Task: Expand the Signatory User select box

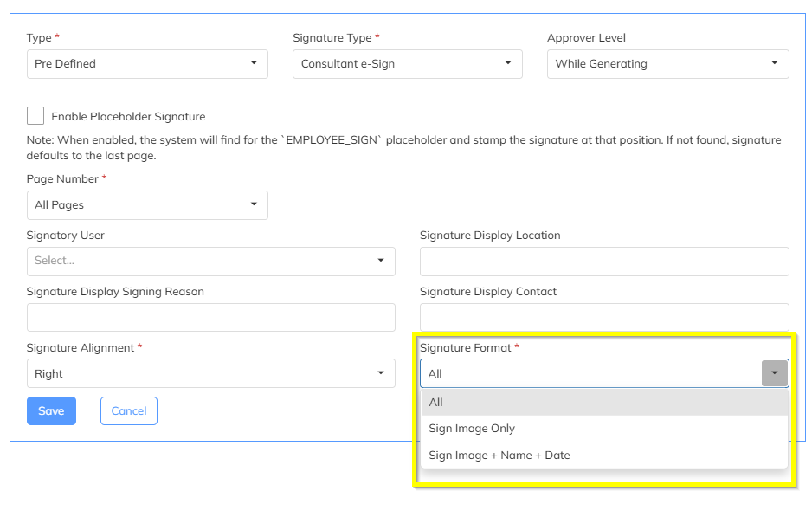Action: [x=210, y=261]
